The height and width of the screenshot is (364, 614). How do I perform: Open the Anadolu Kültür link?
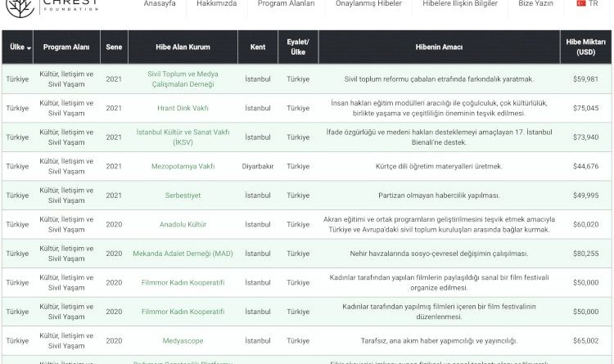tap(183, 224)
